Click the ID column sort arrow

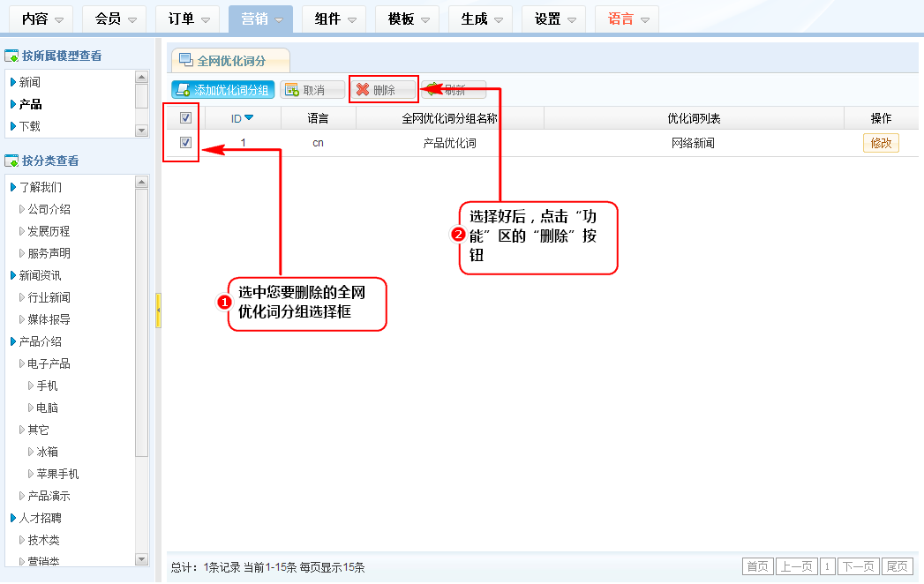coord(249,118)
